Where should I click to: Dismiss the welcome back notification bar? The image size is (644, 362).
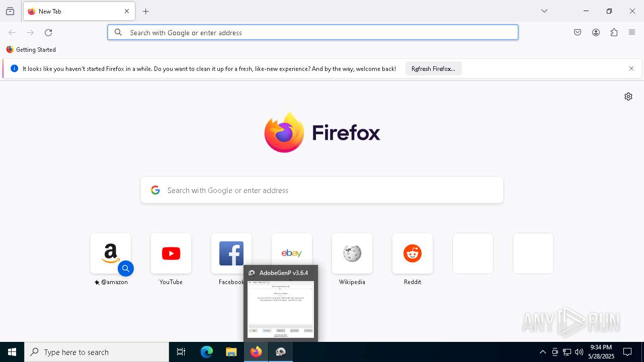pyautogui.click(x=631, y=69)
